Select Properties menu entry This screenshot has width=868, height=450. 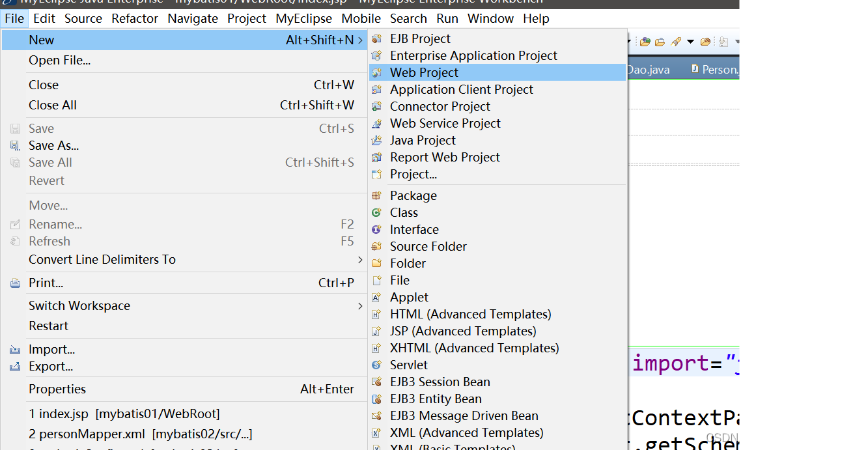click(184, 389)
